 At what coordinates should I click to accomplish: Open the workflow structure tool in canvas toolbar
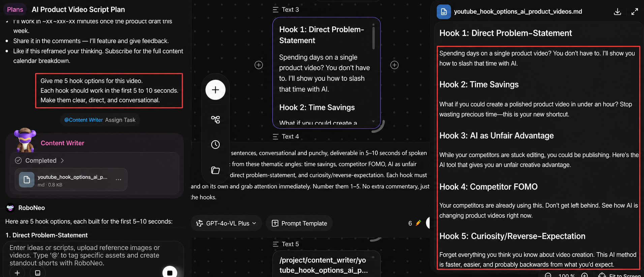(x=215, y=119)
